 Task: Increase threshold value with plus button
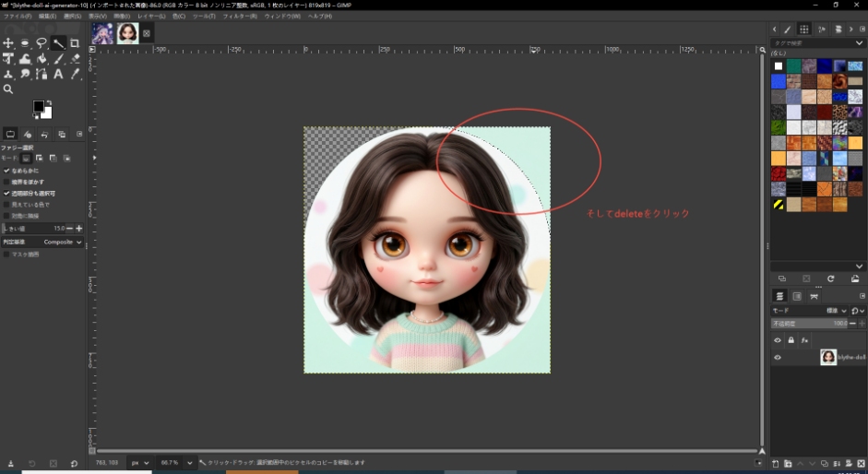tap(79, 228)
